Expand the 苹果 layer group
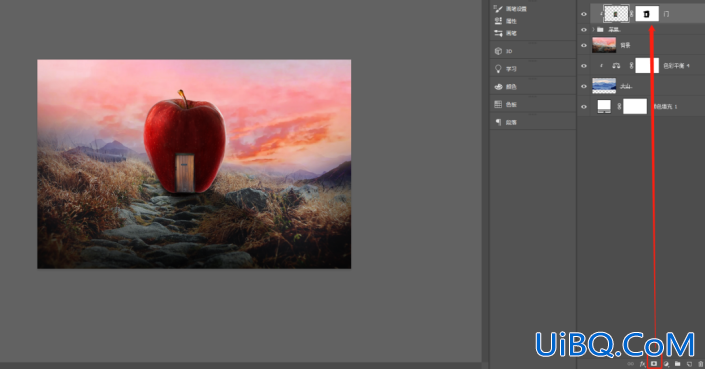The width and height of the screenshot is (705, 369). (593, 30)
